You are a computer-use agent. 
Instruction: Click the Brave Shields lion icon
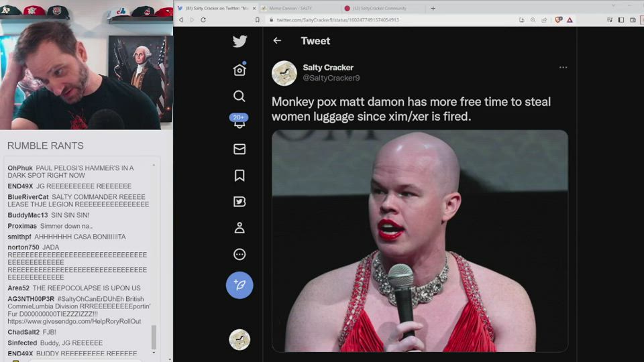point(557,20)
